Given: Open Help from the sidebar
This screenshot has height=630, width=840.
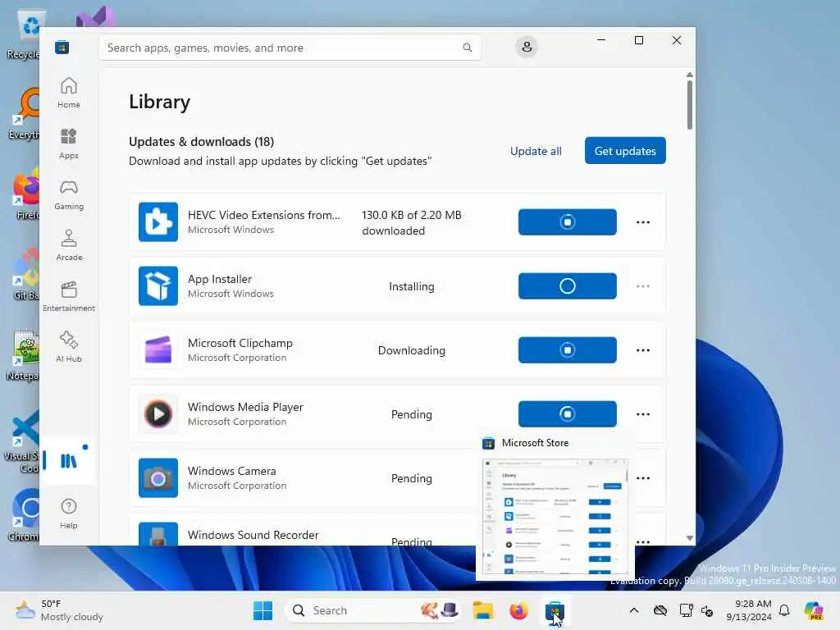Looking at the screenshot, I should click(69, 514).
